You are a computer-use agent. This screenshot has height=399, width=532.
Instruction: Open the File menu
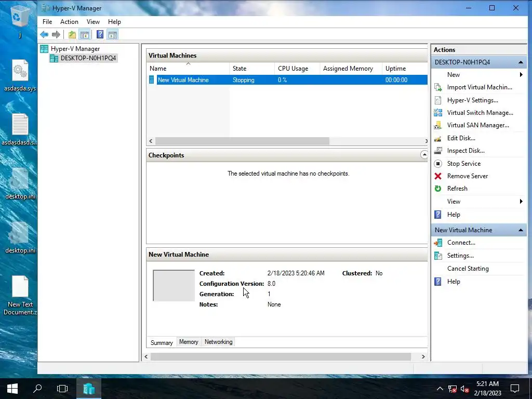tap(47, 22)
